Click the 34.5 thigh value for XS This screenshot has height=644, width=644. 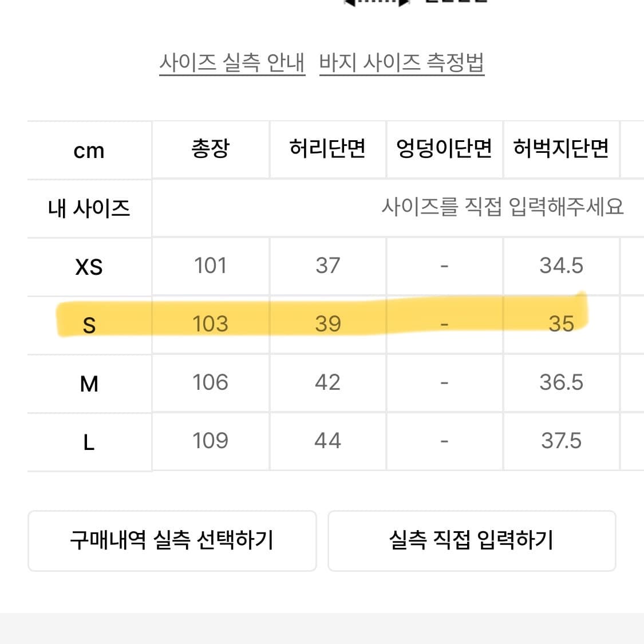tap(561, 266)
